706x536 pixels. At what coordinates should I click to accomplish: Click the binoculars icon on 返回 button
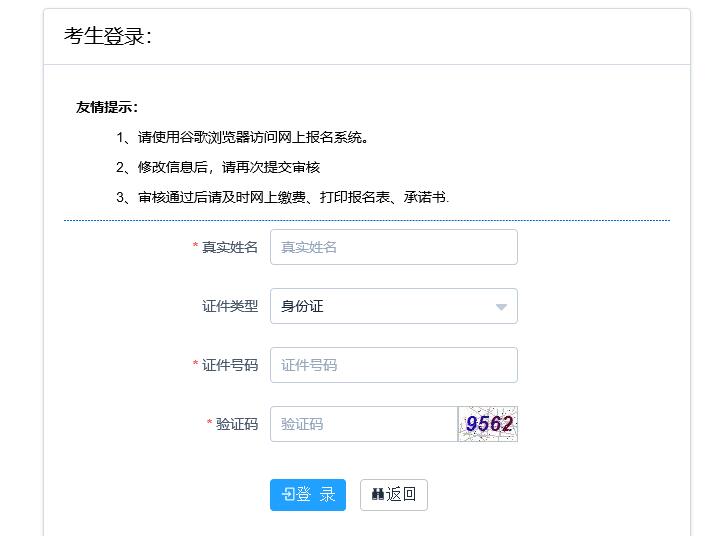coord(378,495)
